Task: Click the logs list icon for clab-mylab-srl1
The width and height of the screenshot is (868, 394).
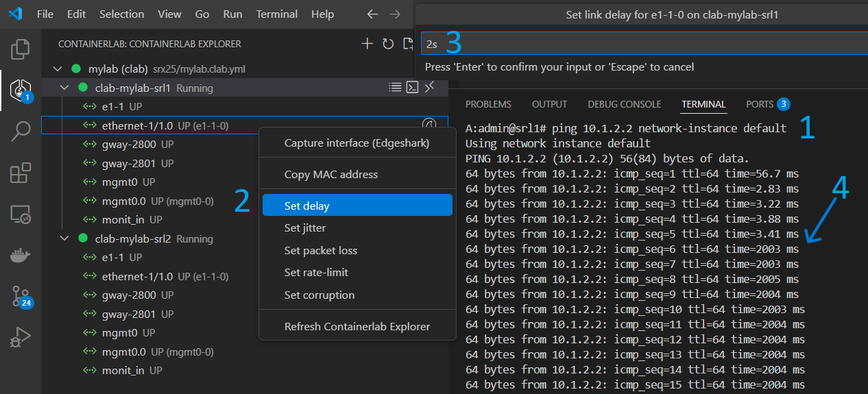Action: 395,87
